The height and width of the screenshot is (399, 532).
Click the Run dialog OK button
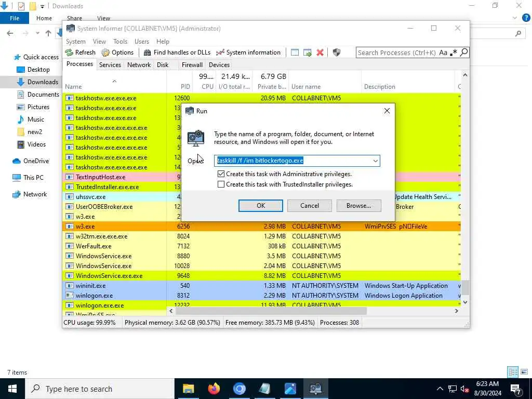click(x=261, y=206)
